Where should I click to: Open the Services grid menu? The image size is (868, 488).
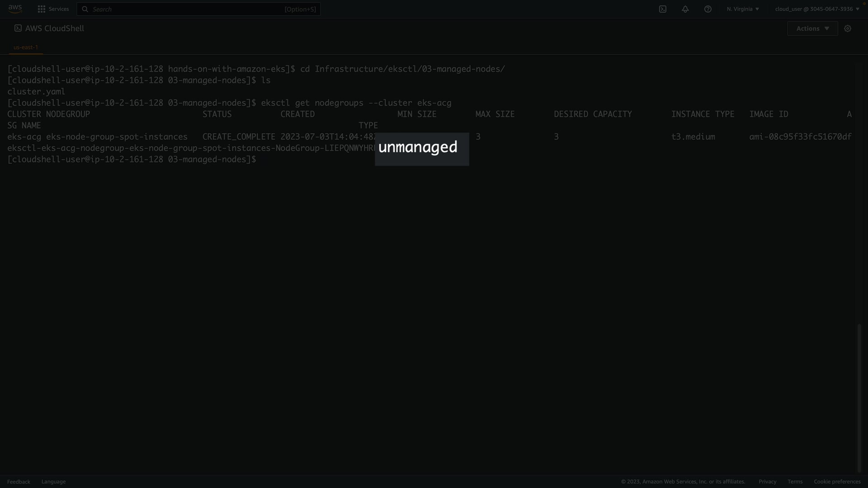point(42,9)
